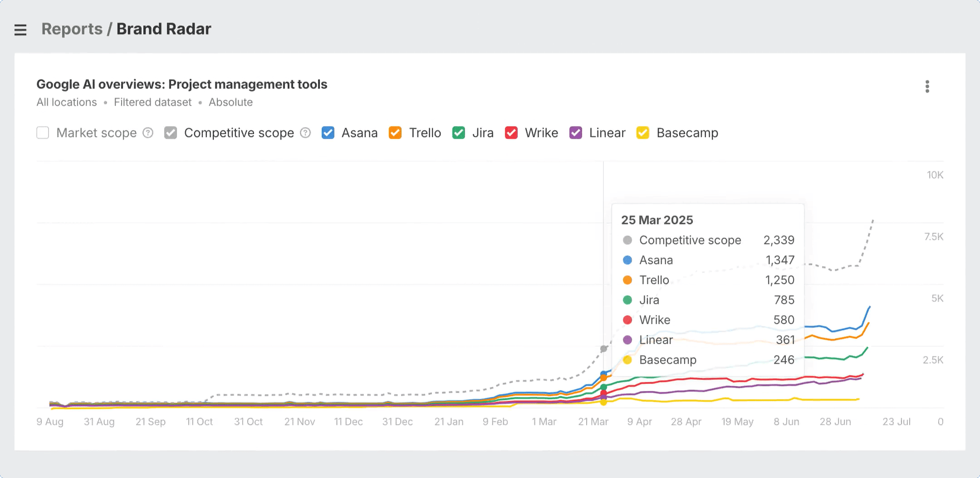Click the '25 Mar 2025' tooltip date
980x478 pixels.
(657, 220)
